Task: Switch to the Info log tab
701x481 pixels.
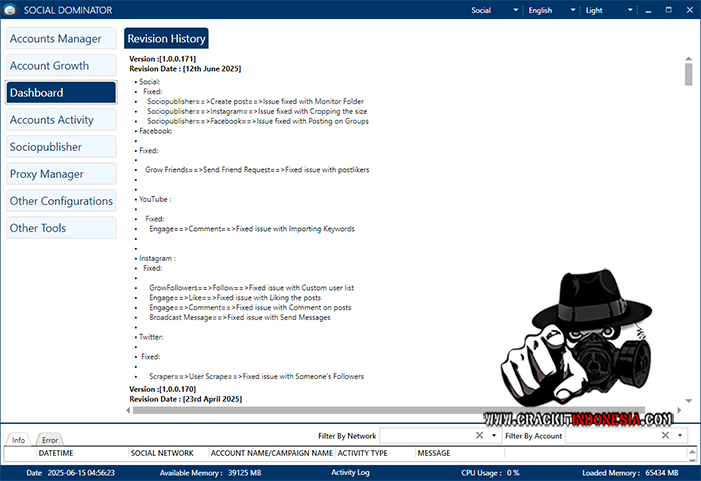Action: pos(18,440)
